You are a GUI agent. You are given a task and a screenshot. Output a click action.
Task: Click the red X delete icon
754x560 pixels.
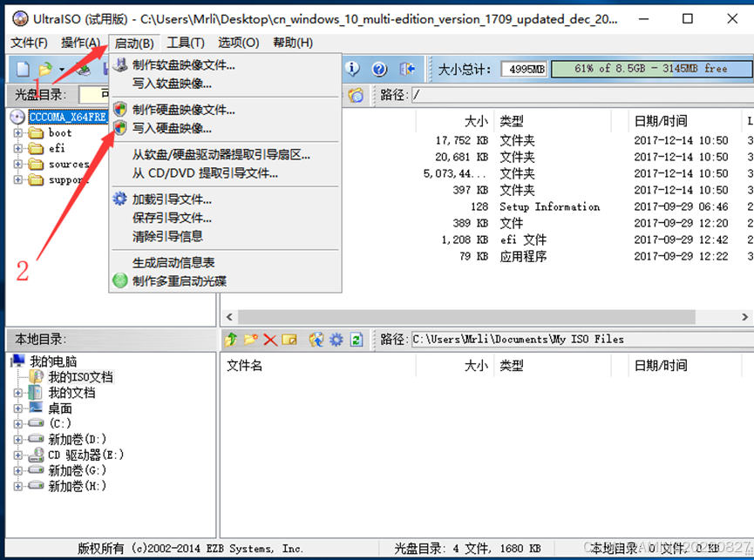(270, 340)
